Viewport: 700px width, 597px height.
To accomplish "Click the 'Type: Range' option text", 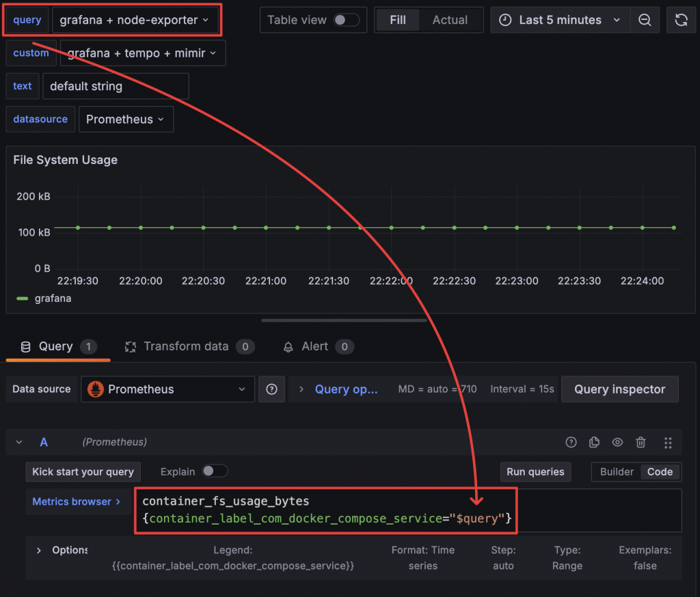I will (x=567, y=558).
